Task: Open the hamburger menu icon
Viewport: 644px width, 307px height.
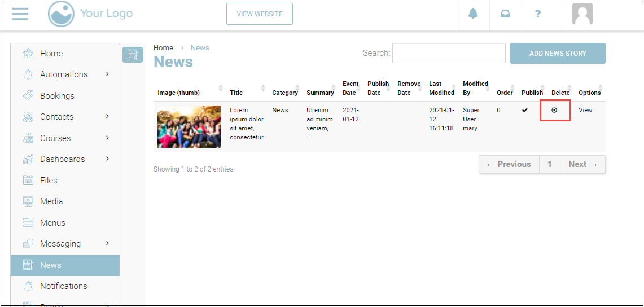Action: click(x=20, y=14)
